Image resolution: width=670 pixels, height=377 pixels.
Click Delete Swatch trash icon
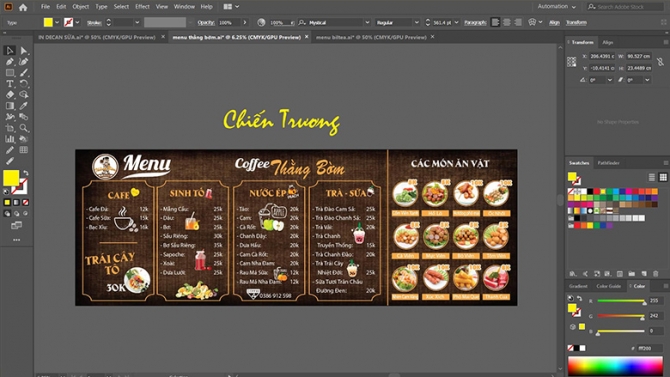655,274
